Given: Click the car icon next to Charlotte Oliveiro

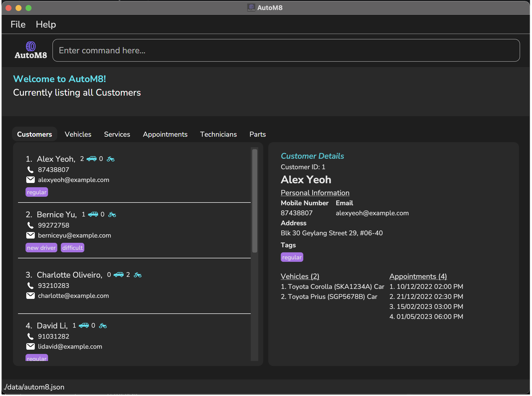Looking at the screenshot, I should coord(119,275).
